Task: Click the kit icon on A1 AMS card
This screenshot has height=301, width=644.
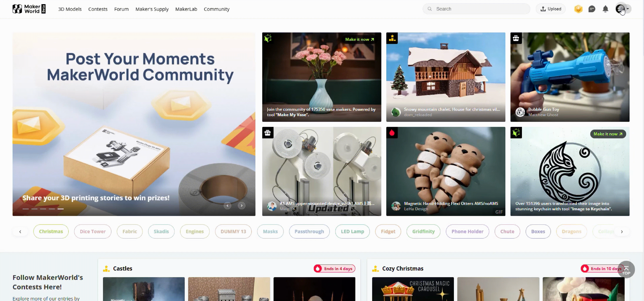Action: click(268, 133)
